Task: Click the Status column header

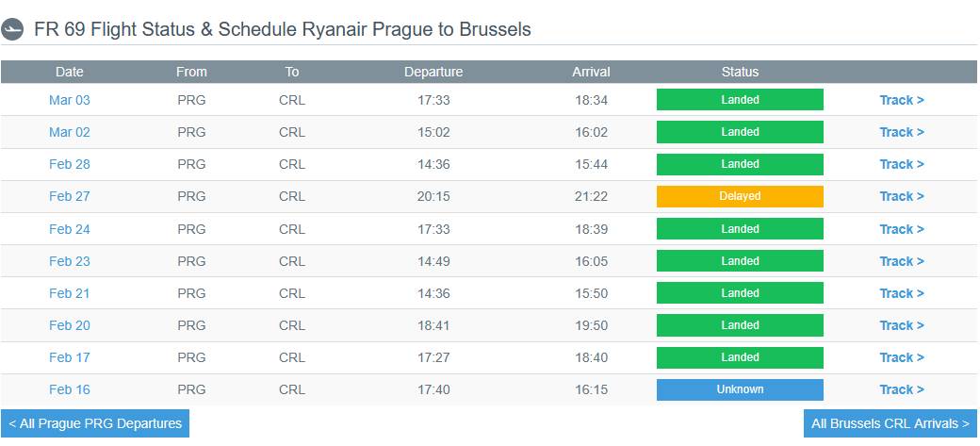Action: (740, 72)
